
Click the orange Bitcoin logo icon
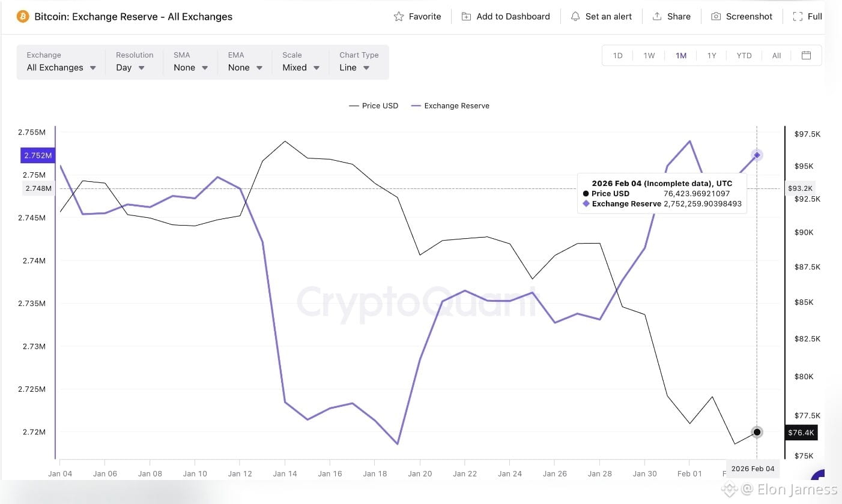pyautogui.click(x=23, y=16)
